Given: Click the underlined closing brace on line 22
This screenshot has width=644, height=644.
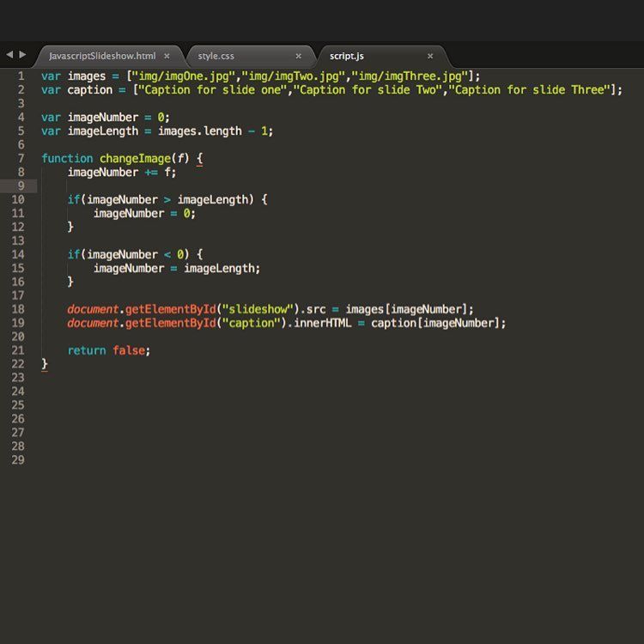Looking at the screenshot, I should pos(45,365).
